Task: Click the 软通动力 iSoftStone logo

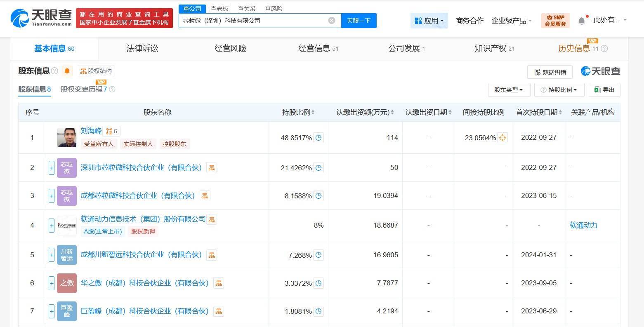Action: click(x=67, y=225)
